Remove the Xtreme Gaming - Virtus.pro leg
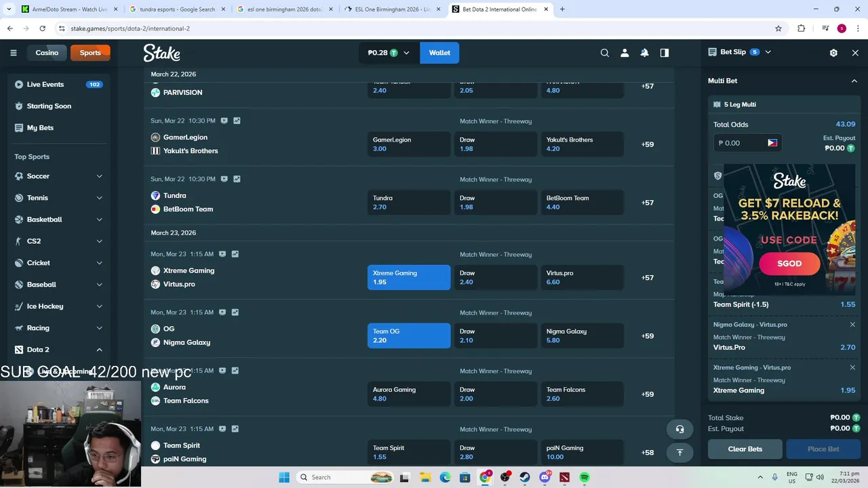868x488 pixels. click(x=852, y=367)
